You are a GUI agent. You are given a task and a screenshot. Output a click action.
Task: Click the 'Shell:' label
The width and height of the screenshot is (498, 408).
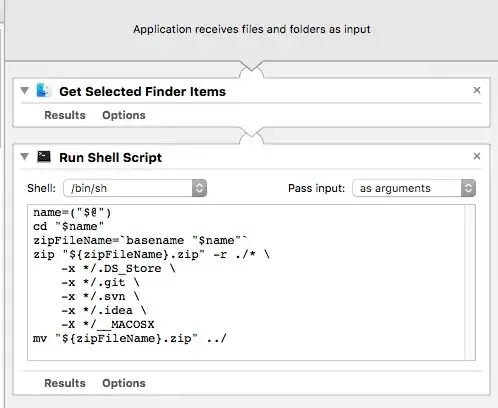(x=42, y=188)
